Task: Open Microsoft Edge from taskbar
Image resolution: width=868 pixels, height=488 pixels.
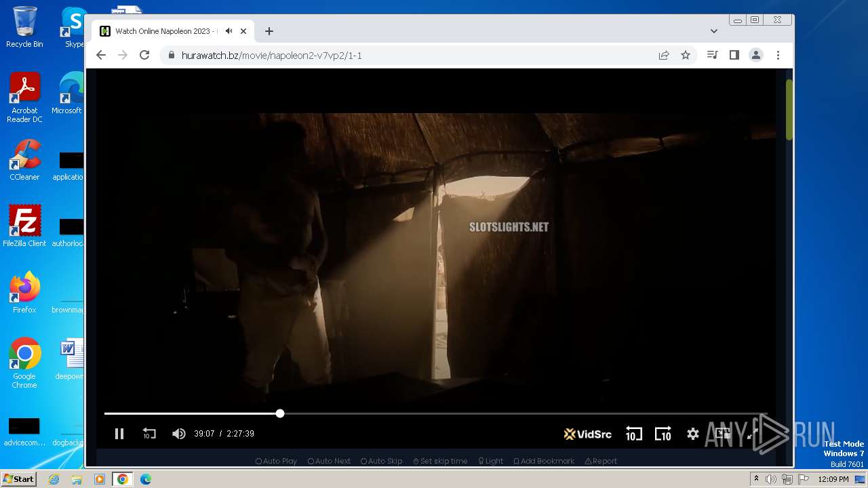Action: tap(145, 479)
